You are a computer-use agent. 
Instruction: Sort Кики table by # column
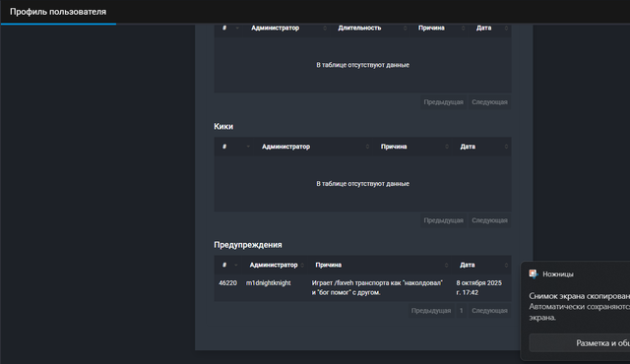point(234,147)
